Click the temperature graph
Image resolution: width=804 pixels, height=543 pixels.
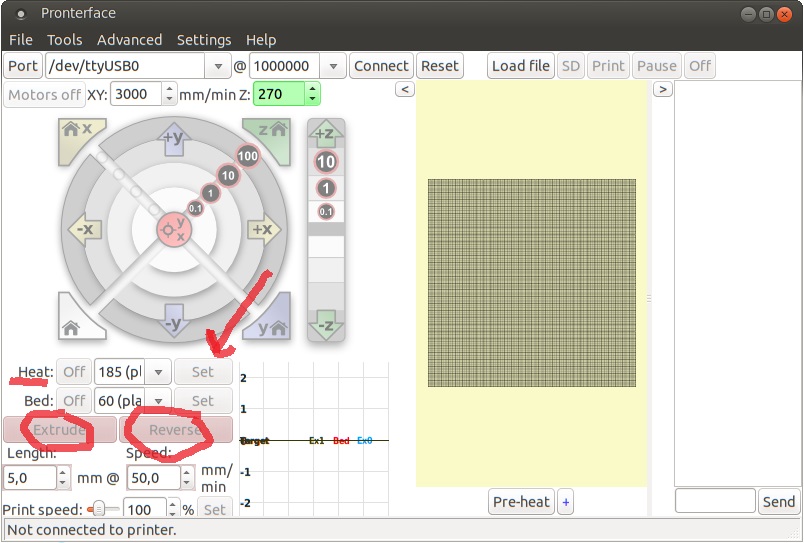click(x=314, y=440)
